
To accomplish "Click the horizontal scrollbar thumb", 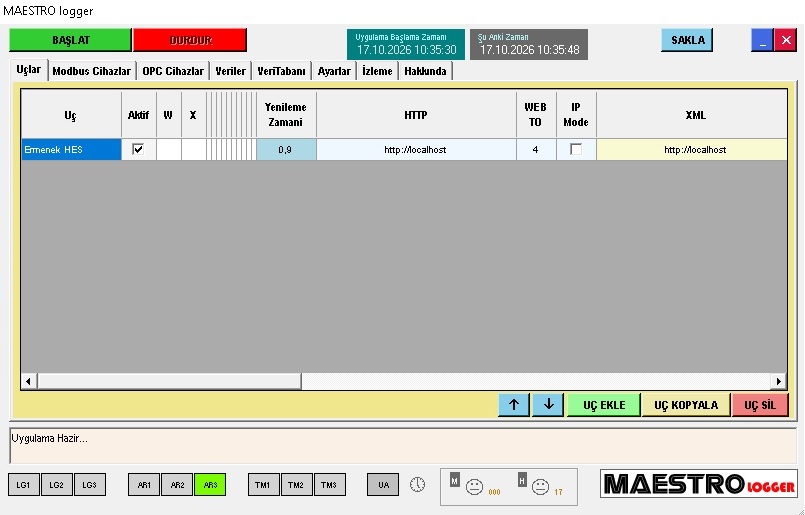I will (x=169, y=381).
